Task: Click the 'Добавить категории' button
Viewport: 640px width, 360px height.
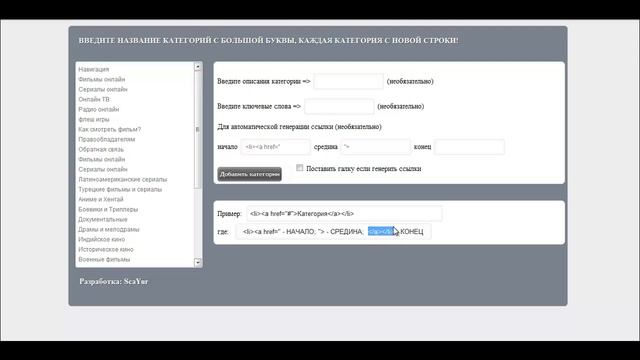Action: 249,174
